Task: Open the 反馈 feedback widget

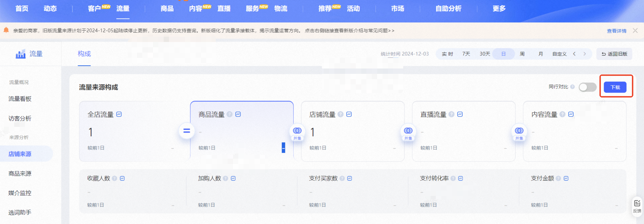Action: [637, 207]
